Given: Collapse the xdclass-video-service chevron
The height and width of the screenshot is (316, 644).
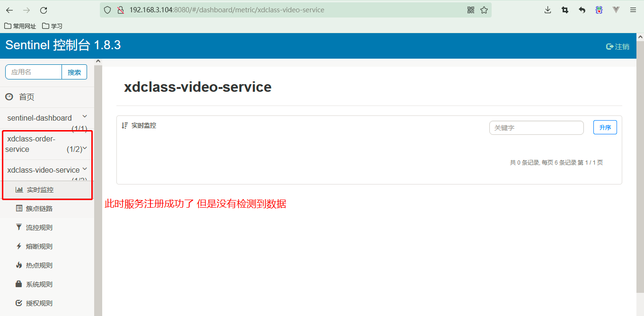Looking at the screenshot, I should 85,168.
